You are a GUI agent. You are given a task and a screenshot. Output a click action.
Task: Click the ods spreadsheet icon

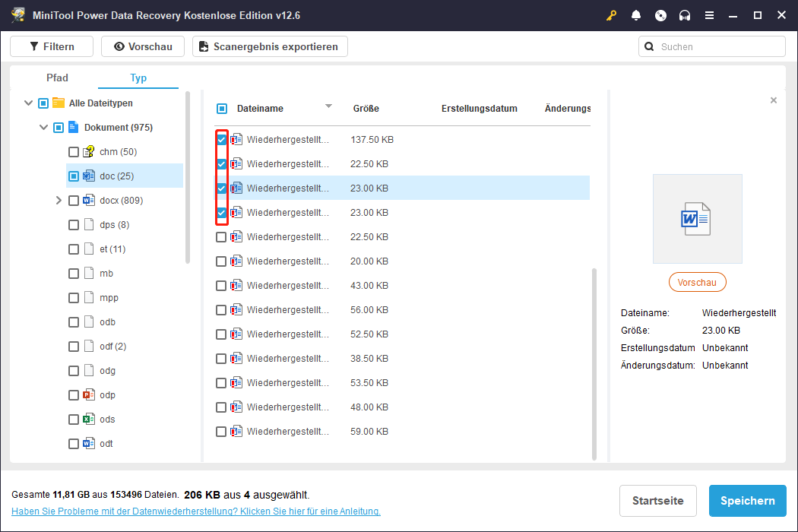tap(89, 420)
